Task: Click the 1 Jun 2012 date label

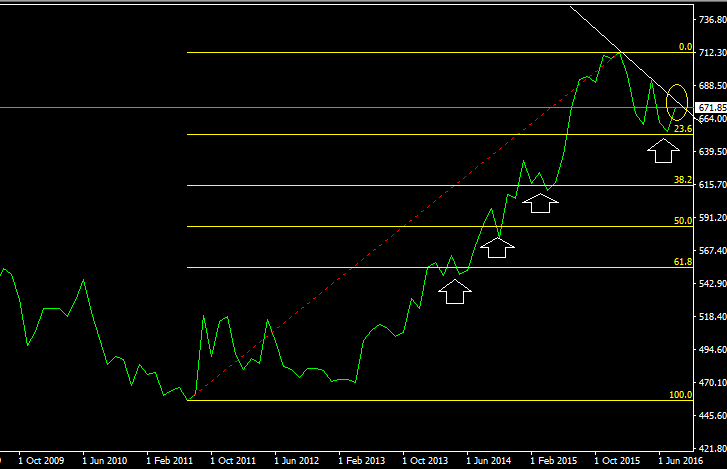Action: pyautogui.click(x=297, y=461)
